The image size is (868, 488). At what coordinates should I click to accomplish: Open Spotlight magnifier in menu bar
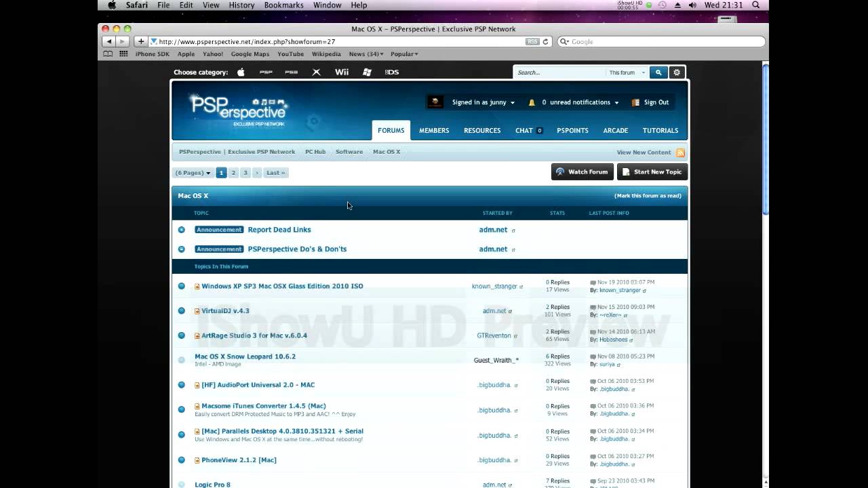coord(756,5)
